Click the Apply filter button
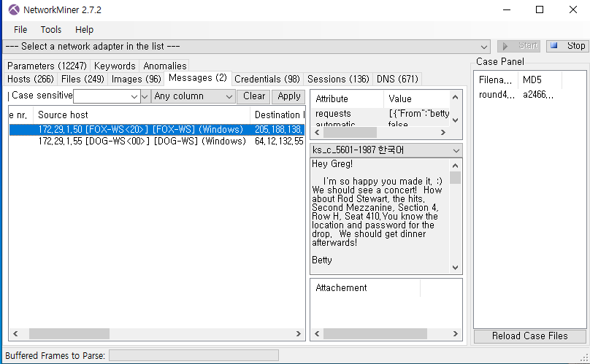 pyautogui.click(x=289, y=96)
